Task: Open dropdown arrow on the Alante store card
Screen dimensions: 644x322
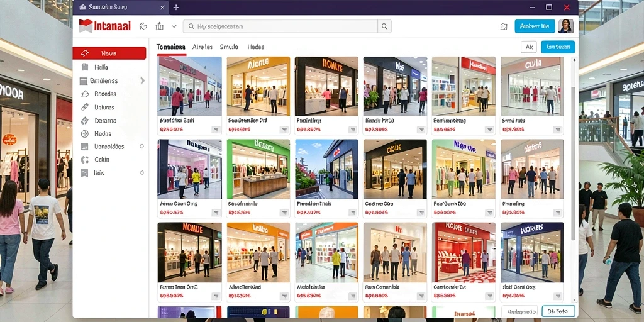Action: pyautogui.click(x=284, y=130)
